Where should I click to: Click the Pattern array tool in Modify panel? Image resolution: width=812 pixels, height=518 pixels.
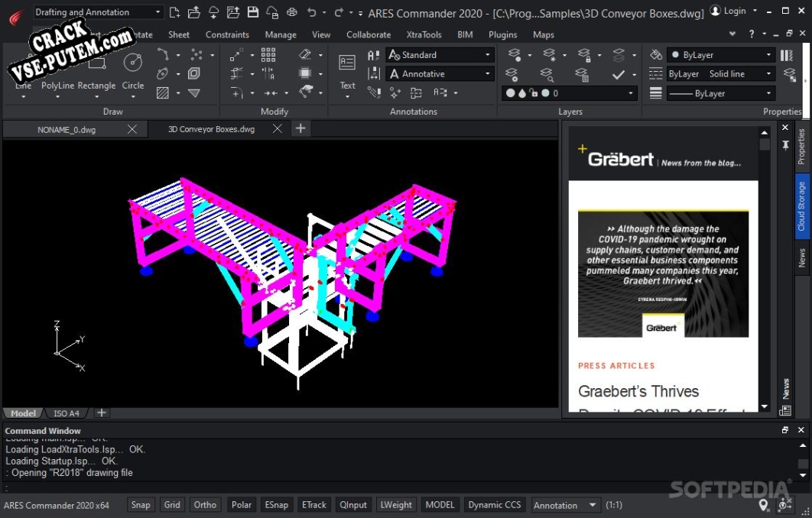(268, 54)
